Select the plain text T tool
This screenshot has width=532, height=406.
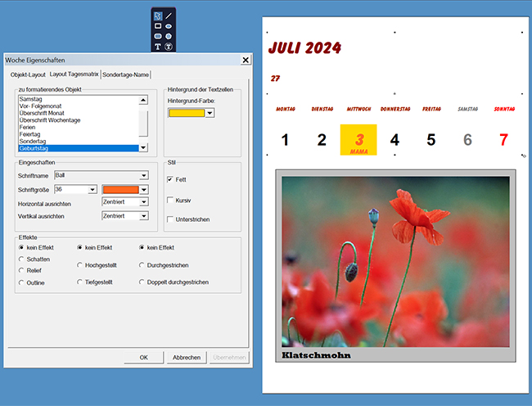(x=157, y=47)
